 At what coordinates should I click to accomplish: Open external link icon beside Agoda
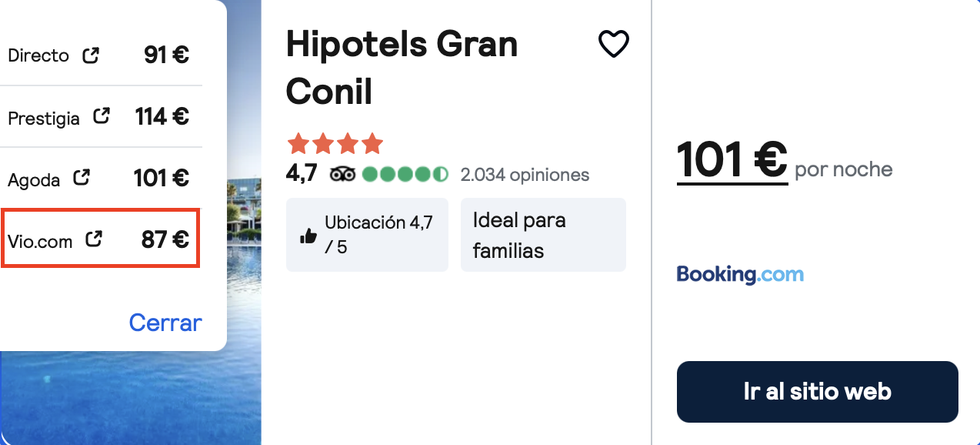coord(81,178)
